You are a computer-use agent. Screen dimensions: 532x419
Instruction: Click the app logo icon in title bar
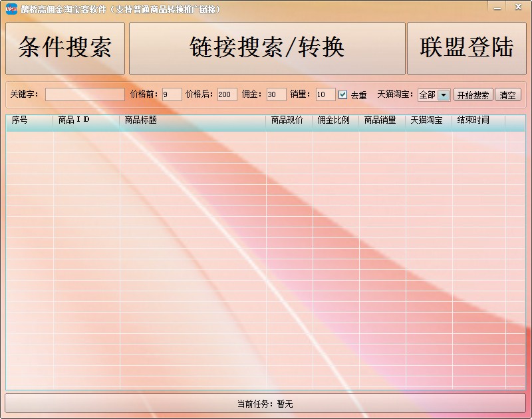pyautogui.click(x=11, y=9)
